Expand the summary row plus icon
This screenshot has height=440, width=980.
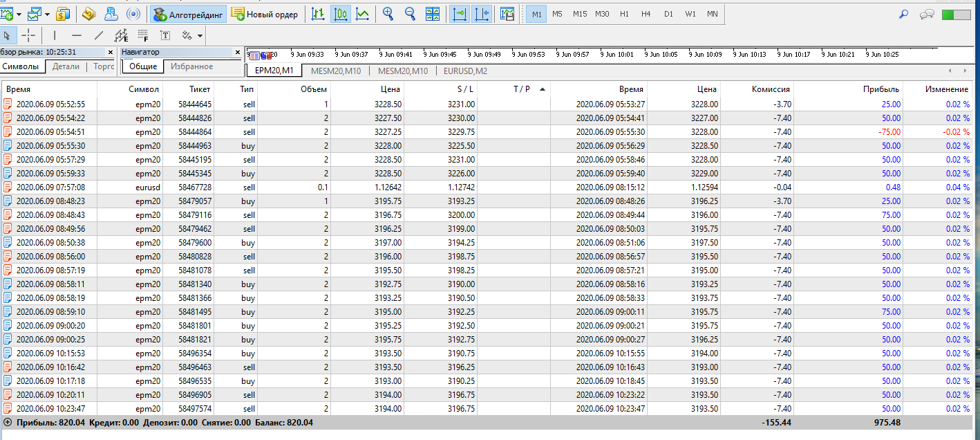pos(8,422)
